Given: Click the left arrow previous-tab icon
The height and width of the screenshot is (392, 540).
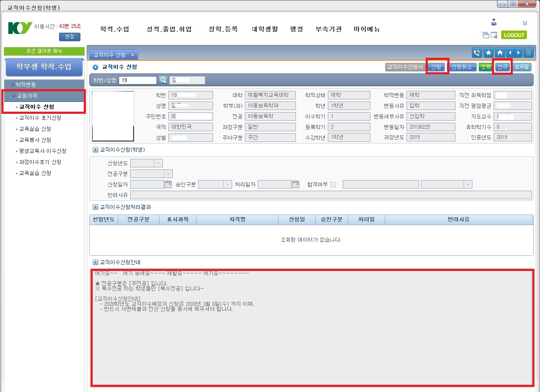Looking at the screenshot, I should [x=510, y=53].
